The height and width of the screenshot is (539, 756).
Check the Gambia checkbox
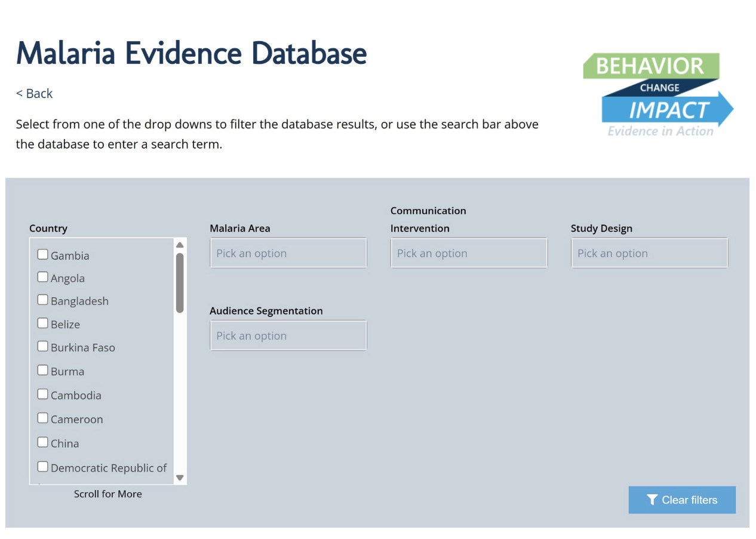tap(43, 255)
